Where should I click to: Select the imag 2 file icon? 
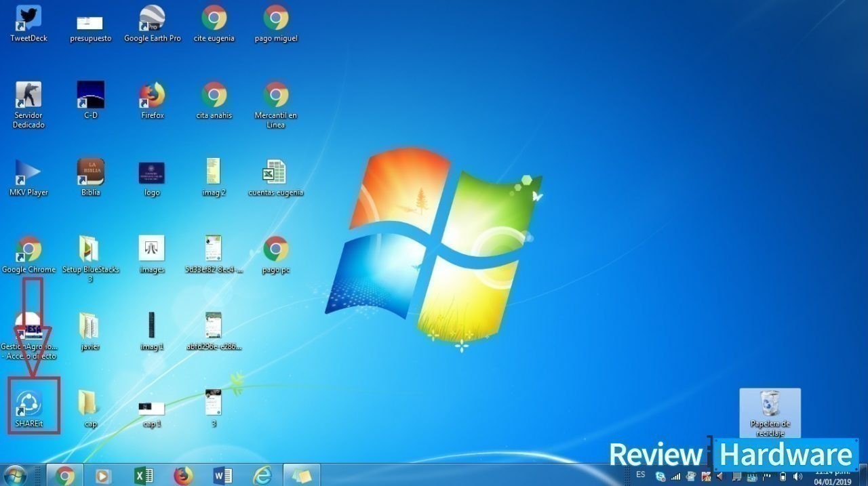(x=214, y=178)
